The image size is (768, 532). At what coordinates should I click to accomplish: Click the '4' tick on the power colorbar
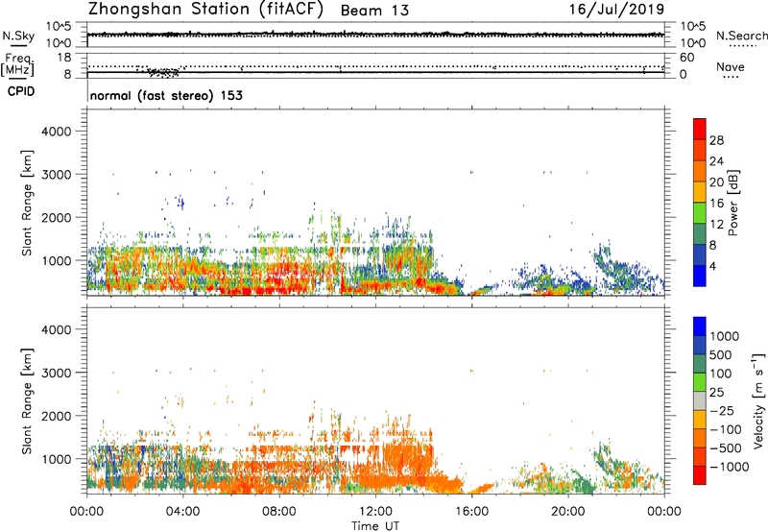click(713, 267)
